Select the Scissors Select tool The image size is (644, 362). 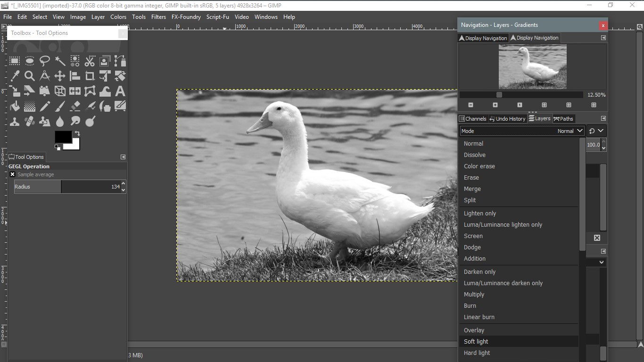tap(90, 61)
